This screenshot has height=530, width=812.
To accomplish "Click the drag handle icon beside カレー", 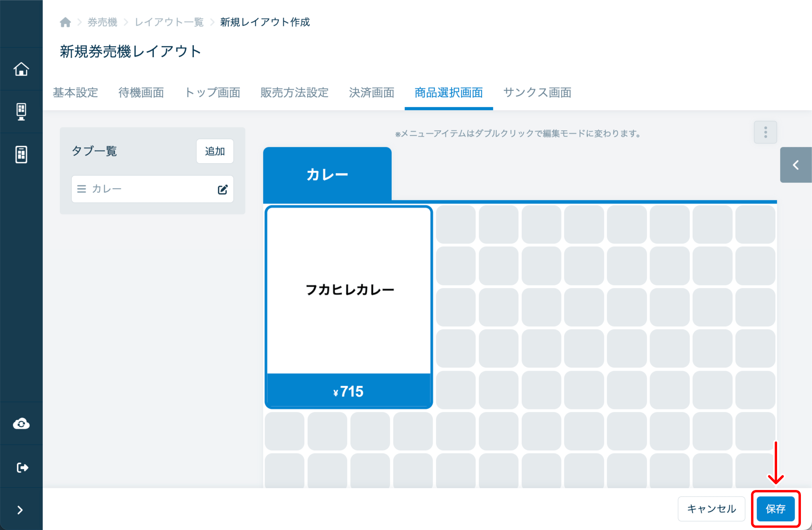I will tap(82, 189).
